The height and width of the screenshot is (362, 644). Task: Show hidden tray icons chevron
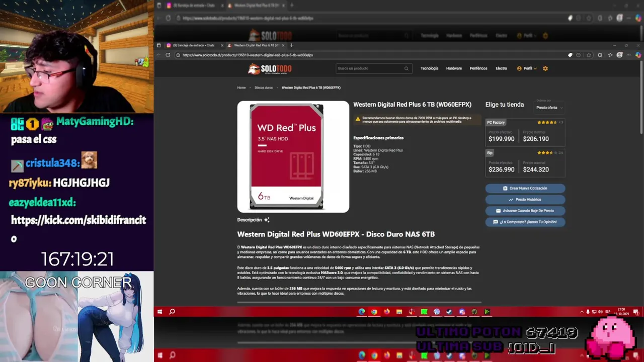(x=582, y=312)
